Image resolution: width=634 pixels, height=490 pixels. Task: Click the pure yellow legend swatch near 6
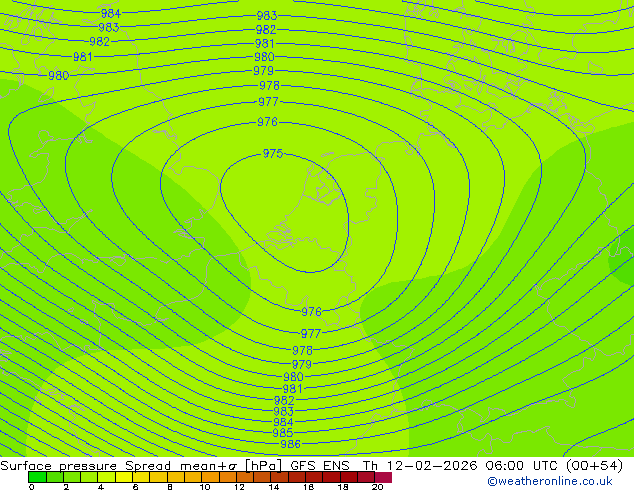124,477
